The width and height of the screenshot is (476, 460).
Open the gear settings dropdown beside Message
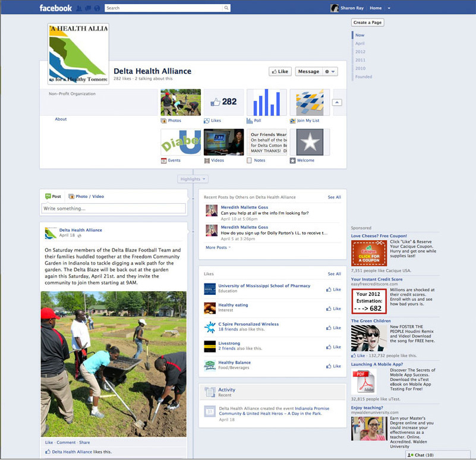pyautogui.click(x=330, y=71)
